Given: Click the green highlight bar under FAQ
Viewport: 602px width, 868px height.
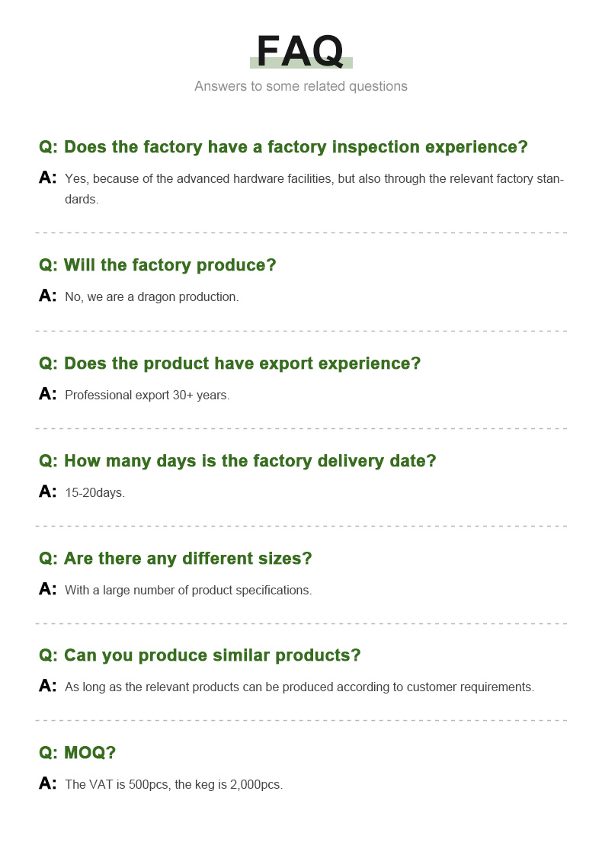Looking at the screenshot, I should [x=301, y=62].
